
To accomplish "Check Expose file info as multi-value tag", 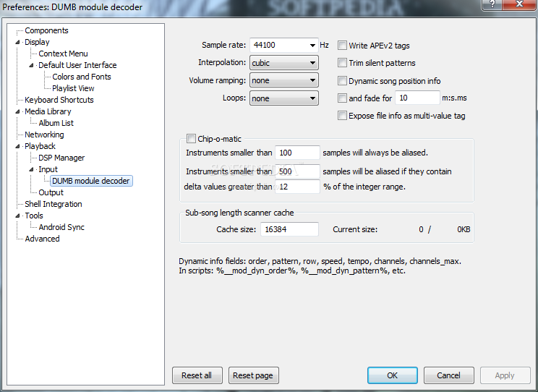I will point(342,115).
